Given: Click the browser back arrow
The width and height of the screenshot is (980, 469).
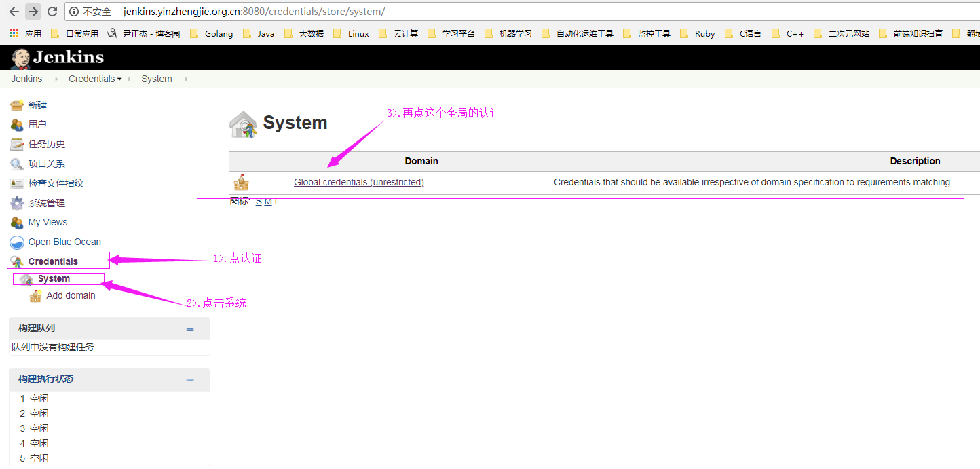Looking at the screenshot, I should tap(14, 12).
